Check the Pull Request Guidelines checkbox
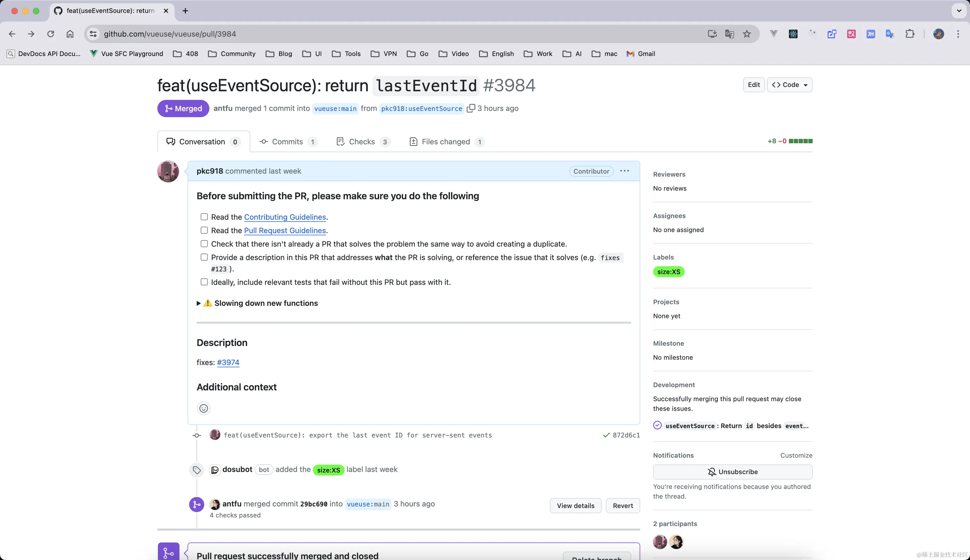 (x=204, y=230)
